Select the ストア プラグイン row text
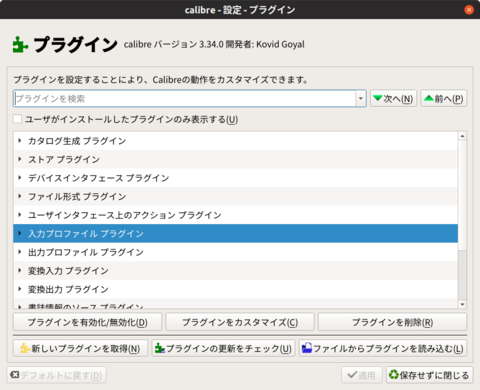 (x=64, y=159)
